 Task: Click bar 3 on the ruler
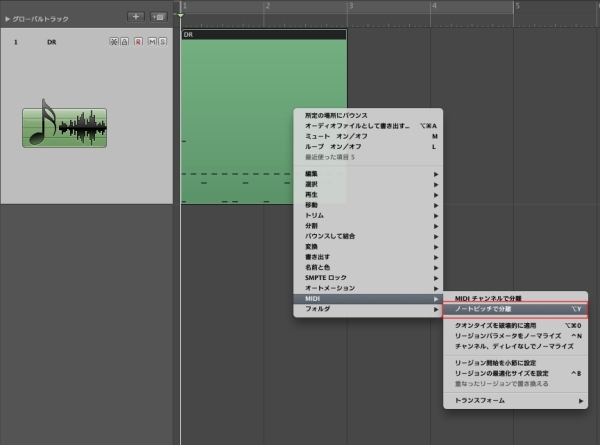click(x=351, y=6)
